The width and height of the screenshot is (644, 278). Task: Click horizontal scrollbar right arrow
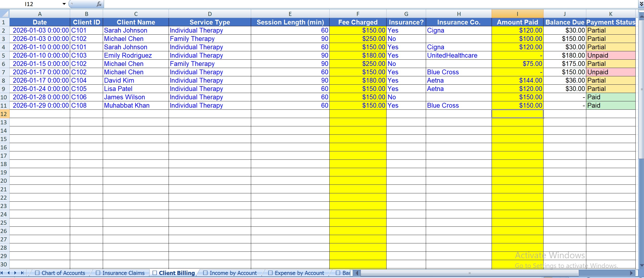click(631, 273)
